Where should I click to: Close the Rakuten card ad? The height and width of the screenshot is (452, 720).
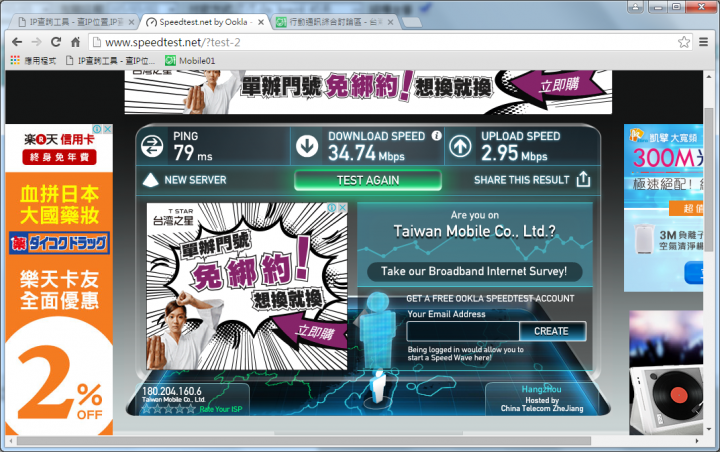108,129
